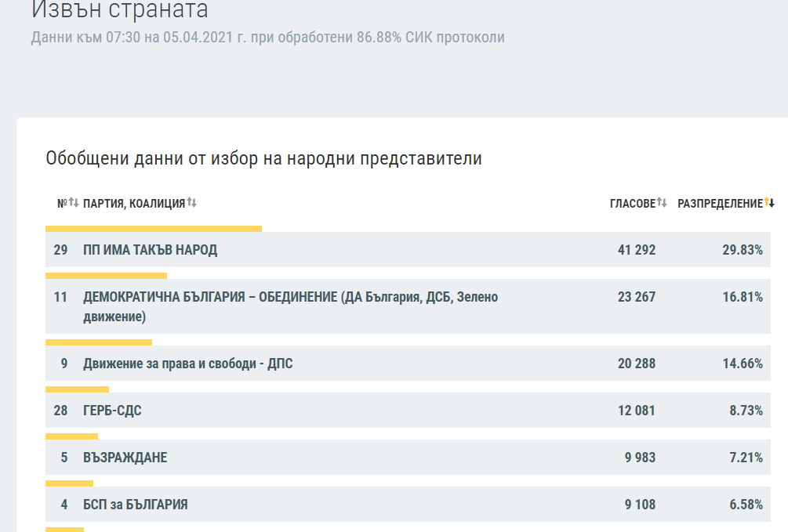Click party number 28
The height and width of the screenshot is (532, 788).
tap(61, 411)
